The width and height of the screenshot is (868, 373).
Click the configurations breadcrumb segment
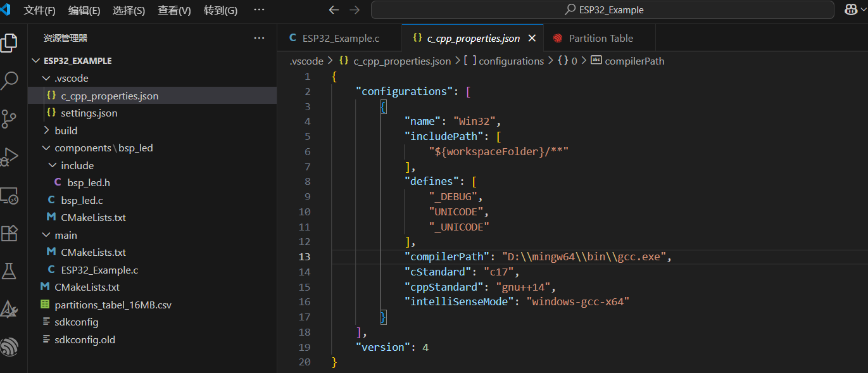pos(504,61)
